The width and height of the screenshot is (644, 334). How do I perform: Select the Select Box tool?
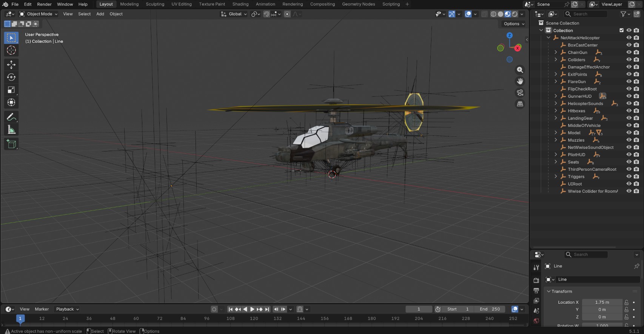pos(11,38)
